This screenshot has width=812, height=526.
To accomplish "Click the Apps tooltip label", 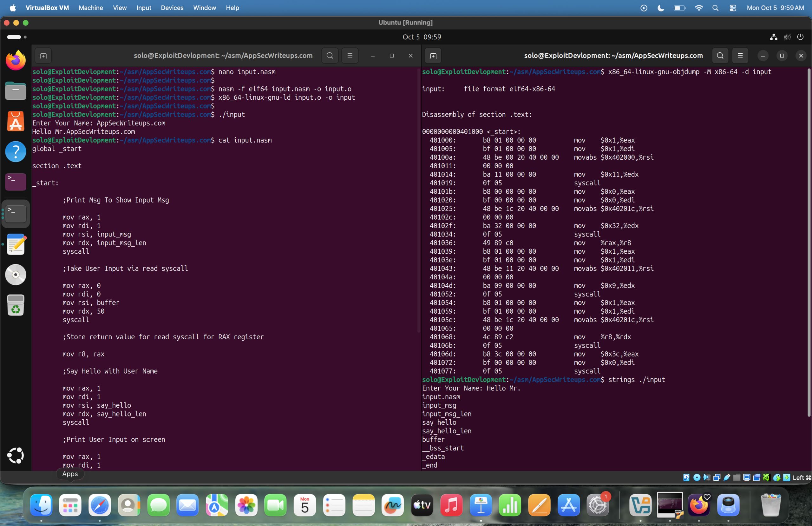I will [70, 474].
